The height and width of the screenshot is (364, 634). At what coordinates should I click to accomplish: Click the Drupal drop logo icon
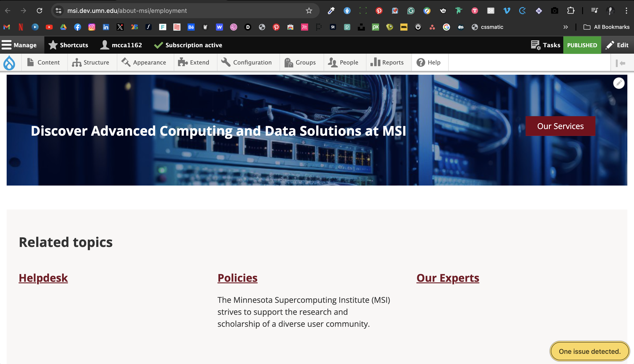point(9,63)
